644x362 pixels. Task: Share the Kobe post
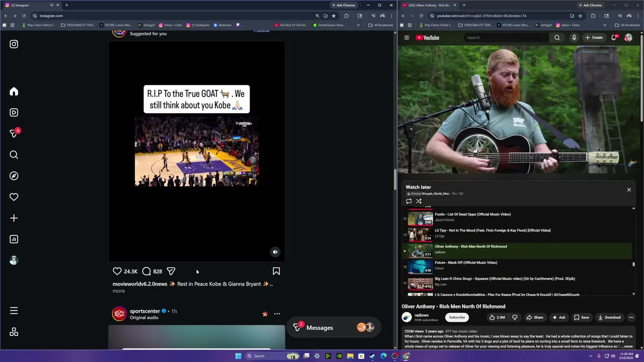(x=171, y=271)
